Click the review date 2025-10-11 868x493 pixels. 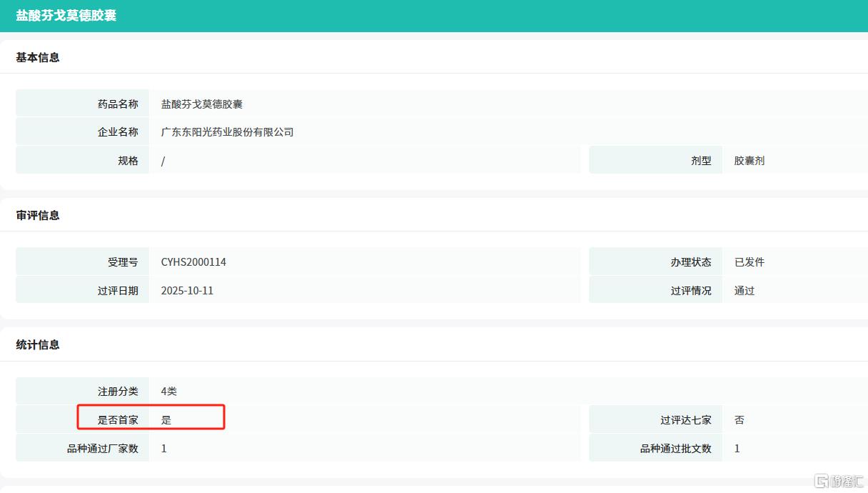tap(187, 291)
